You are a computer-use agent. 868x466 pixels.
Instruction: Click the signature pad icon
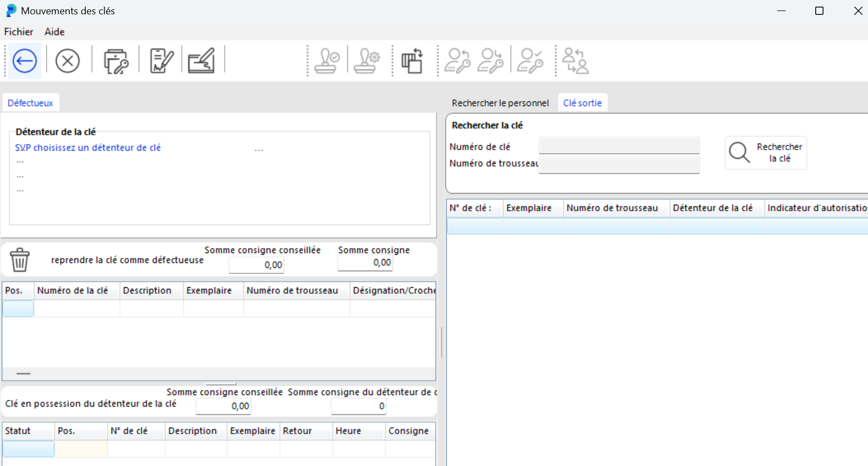(201, 61)
